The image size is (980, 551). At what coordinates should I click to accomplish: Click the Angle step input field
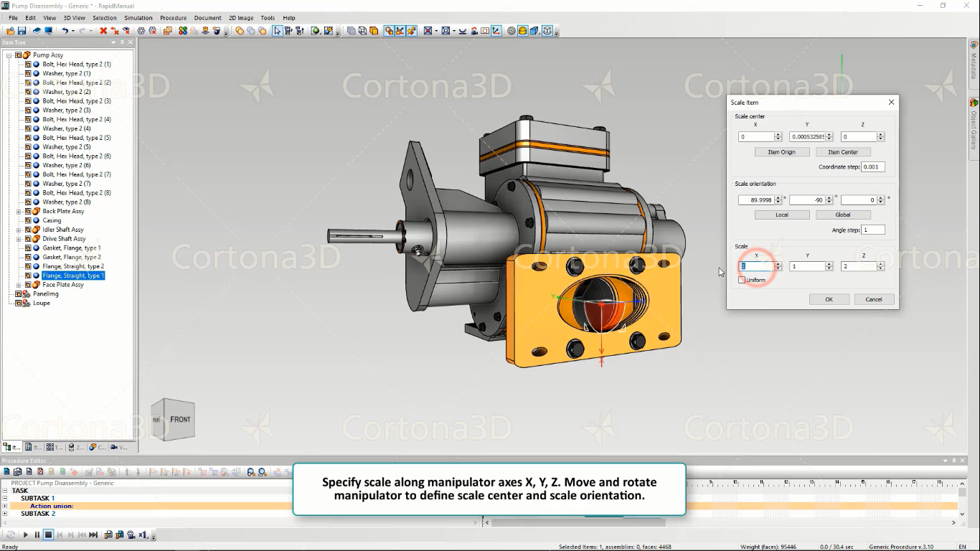(873, 230)
